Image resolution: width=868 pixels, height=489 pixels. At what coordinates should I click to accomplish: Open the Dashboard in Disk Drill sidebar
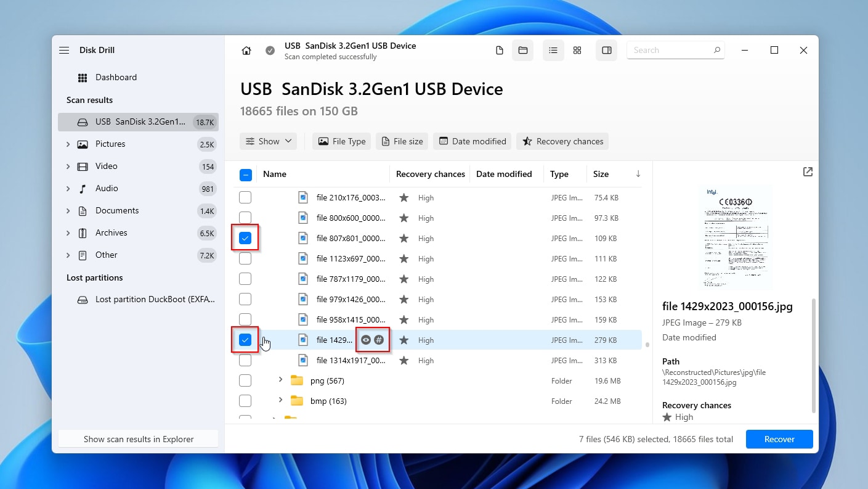(116, 77)
